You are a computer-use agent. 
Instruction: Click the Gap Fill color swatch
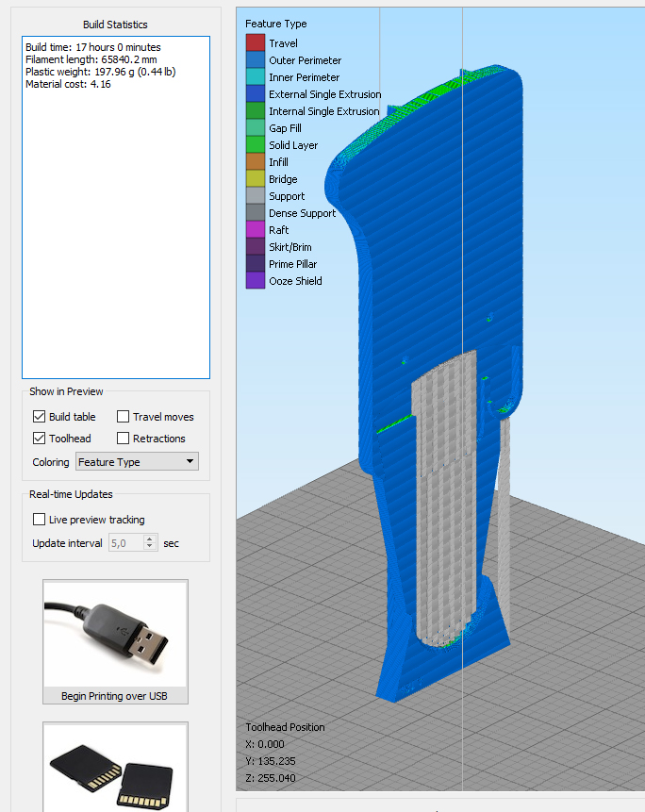(x=256, y=128)
